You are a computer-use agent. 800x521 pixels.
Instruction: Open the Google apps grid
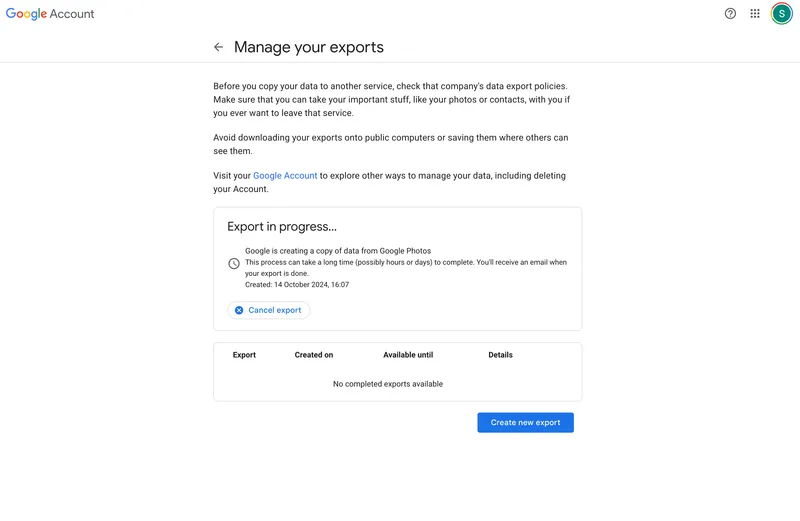pos(755,14)
